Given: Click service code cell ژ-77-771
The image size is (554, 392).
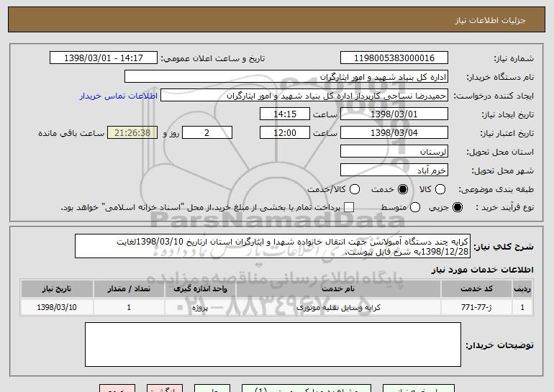Looking at the screenshot, I should 476,307.
